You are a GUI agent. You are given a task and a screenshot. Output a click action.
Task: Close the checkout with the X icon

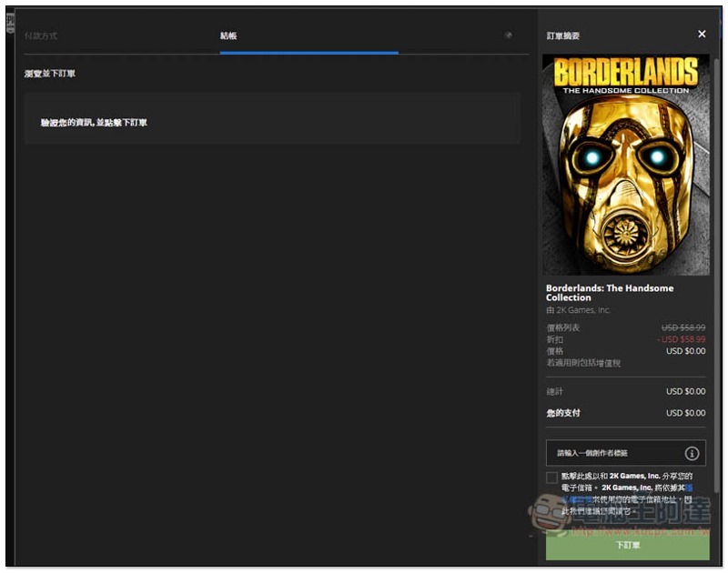tap(702, 34)
